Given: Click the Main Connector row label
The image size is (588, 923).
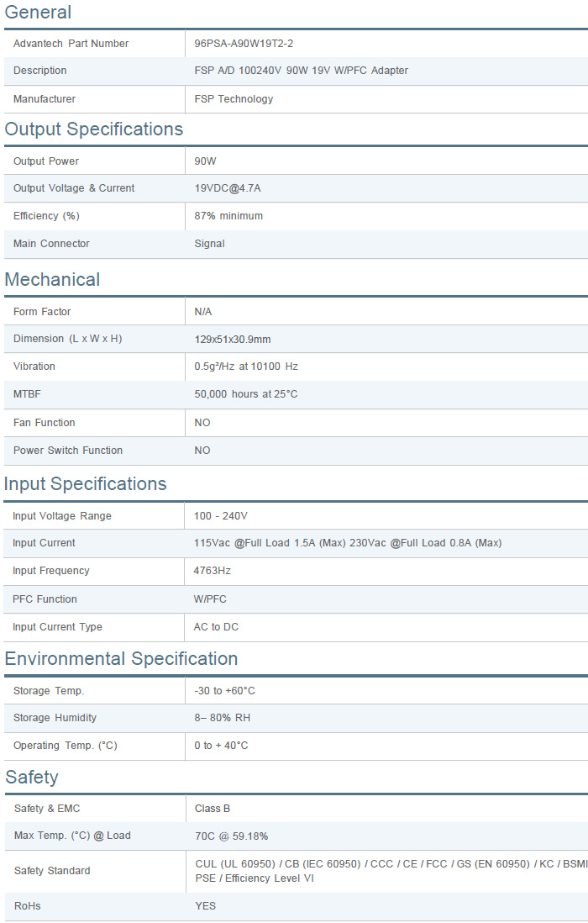Looking at the screenshot, I should click(x=51, y=244).
